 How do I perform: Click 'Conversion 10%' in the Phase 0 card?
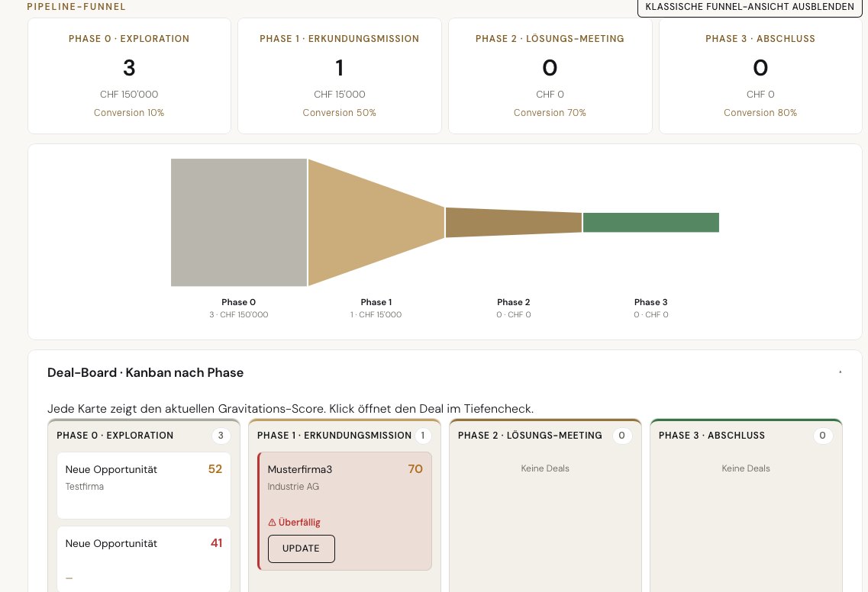129,113
